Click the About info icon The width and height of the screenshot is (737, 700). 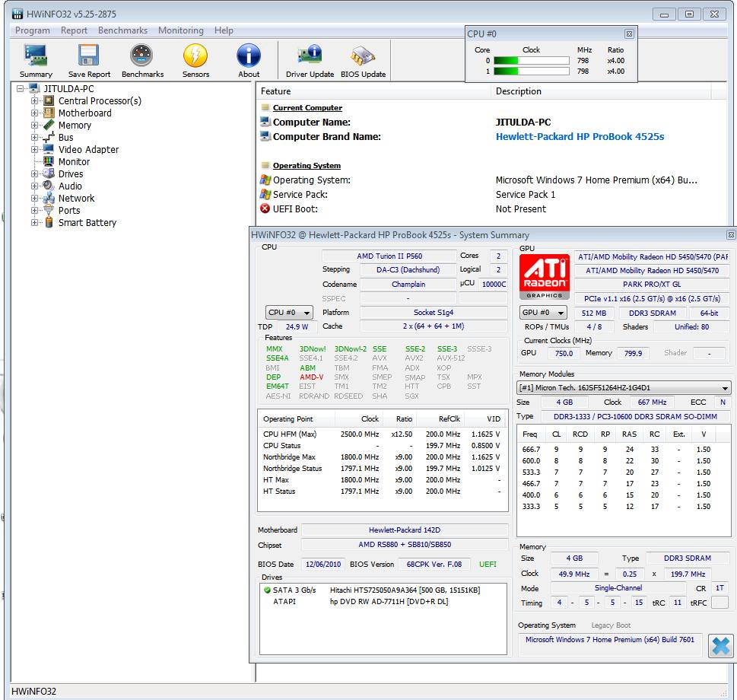pos(249,56)
